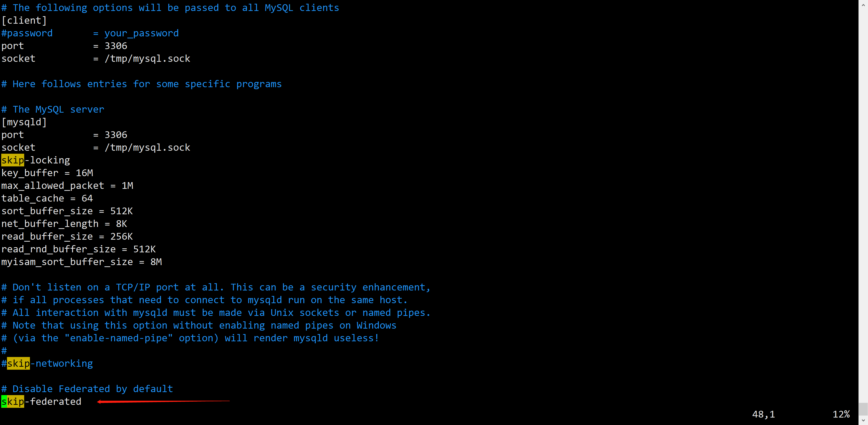Toggle the skip-locking option
Image resolution: width=868 pixels, height=425 pixels.
point(35,160)
